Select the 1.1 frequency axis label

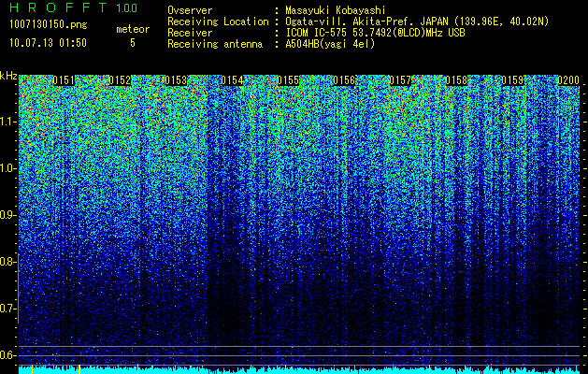(x=7, y=122)
